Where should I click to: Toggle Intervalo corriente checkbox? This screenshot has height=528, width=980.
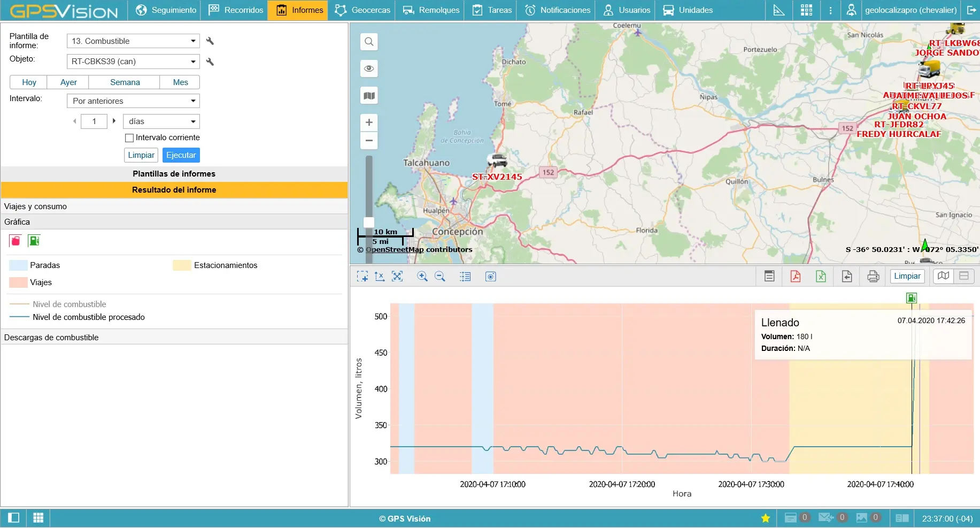point(129,138)
